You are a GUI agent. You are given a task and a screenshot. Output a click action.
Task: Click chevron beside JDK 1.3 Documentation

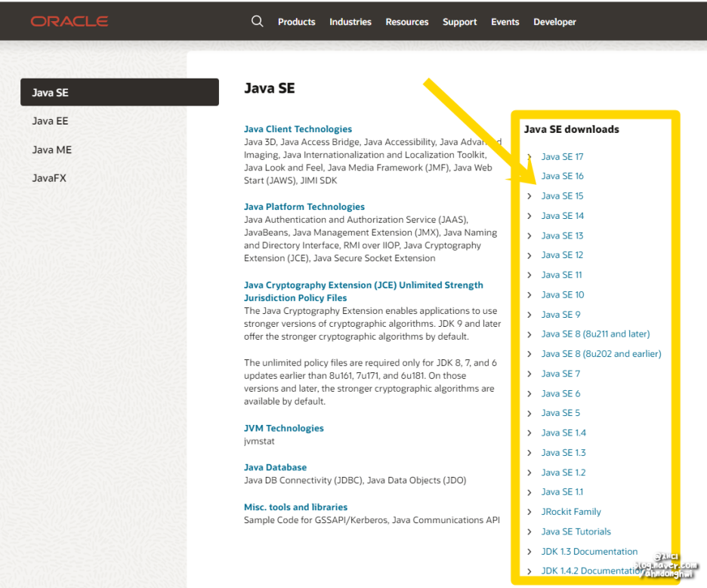point(529,552)
